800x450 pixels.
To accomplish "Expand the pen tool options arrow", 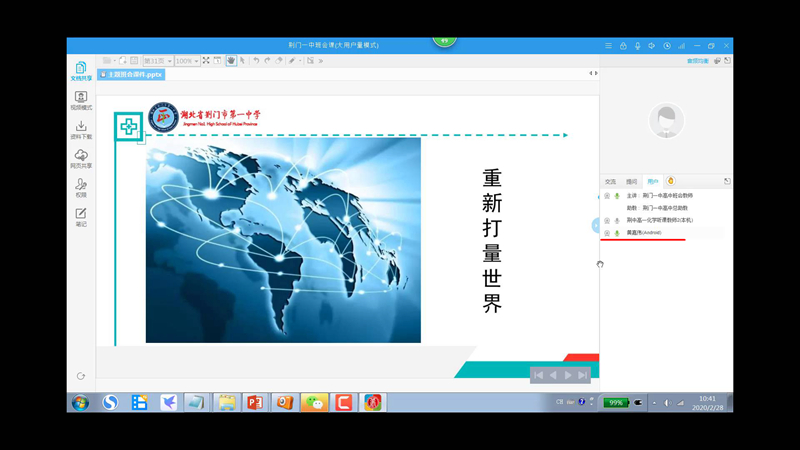I will pyautogui.click(x=300, y=61).
